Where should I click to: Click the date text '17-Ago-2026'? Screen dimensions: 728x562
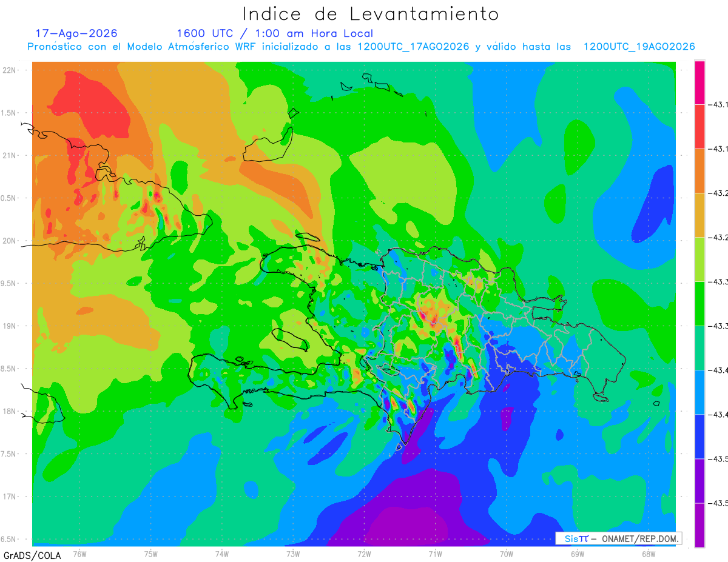[76, 33]
